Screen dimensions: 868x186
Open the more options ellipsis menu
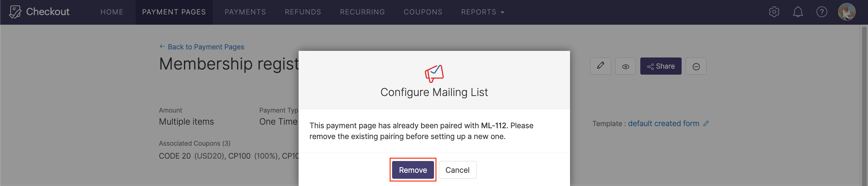coord(696,66)
